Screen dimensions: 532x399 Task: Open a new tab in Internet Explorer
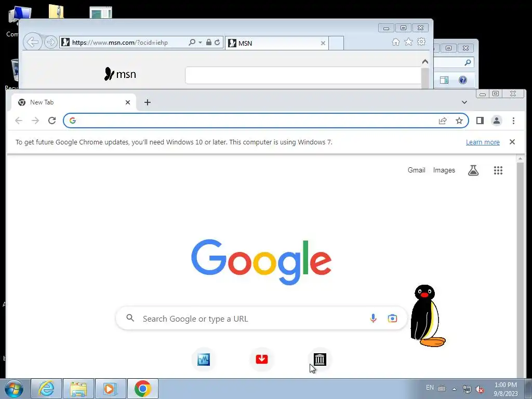tap(336, 43)
